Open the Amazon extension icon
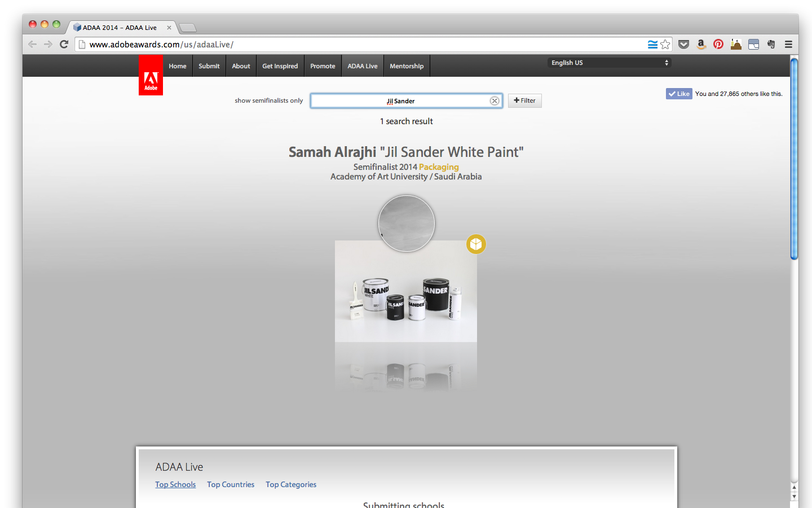This screenshot has width=812, height=508. pos(701,44)
